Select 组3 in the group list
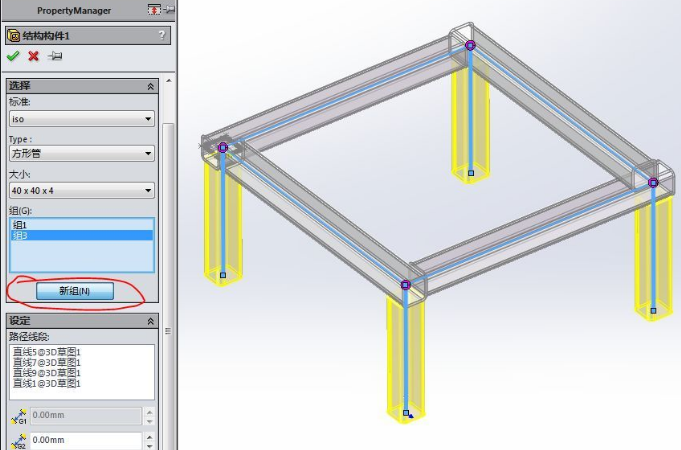 82,235
